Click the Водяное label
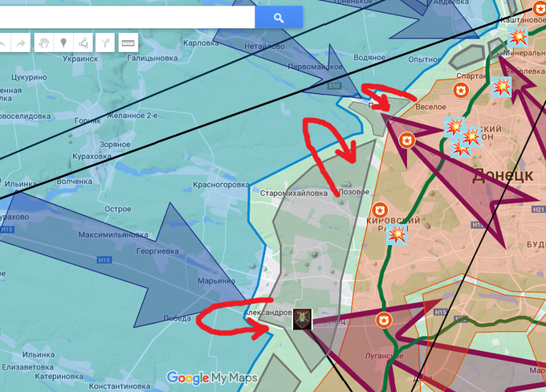 tap(369, 58)
